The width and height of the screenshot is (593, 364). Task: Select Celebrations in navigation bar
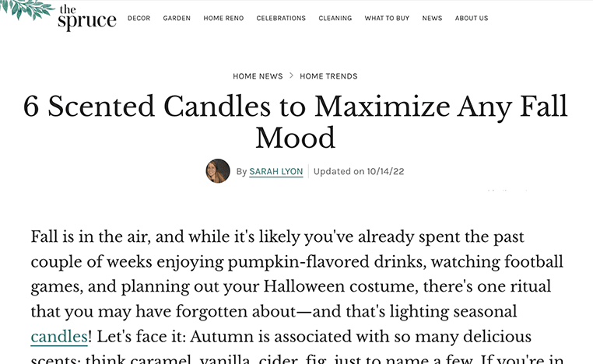281,18
